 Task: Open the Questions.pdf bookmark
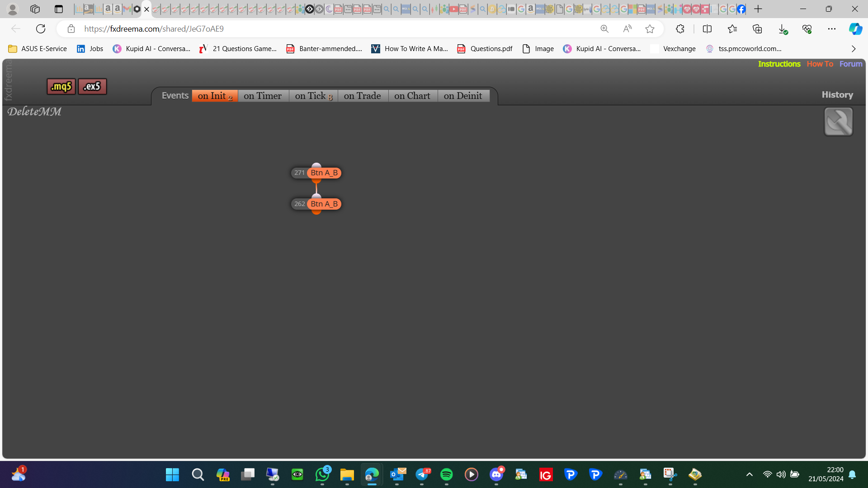tap(485, 49)
